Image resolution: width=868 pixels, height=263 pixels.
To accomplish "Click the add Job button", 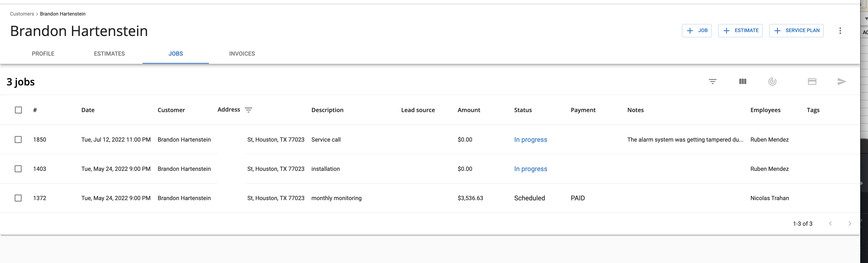I will (x=696, y=31).
